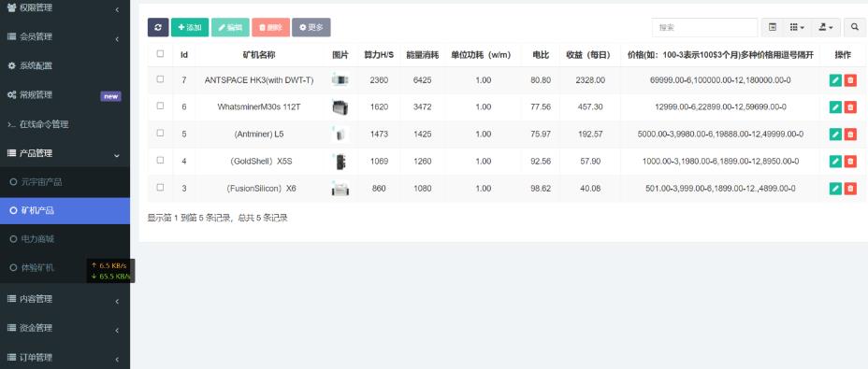Click green edit icon for ANTSPACE HK3 row
The width and height of the screenshot is (868, 369).
point(835,80)
